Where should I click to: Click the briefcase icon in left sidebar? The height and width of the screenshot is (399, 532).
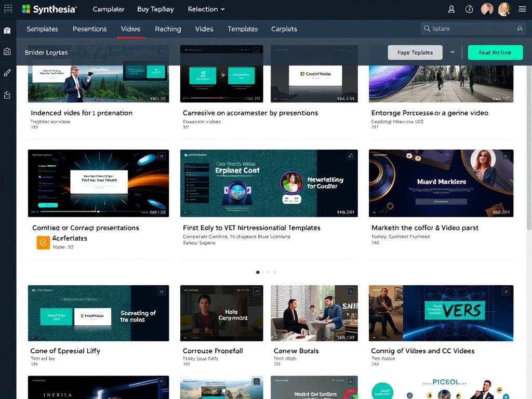[x=7, y=31]
